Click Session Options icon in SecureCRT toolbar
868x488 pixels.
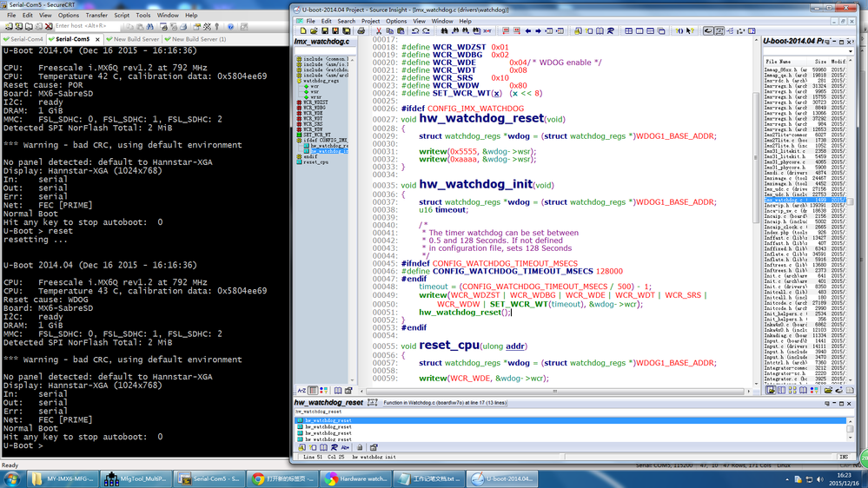pos(196,26)
